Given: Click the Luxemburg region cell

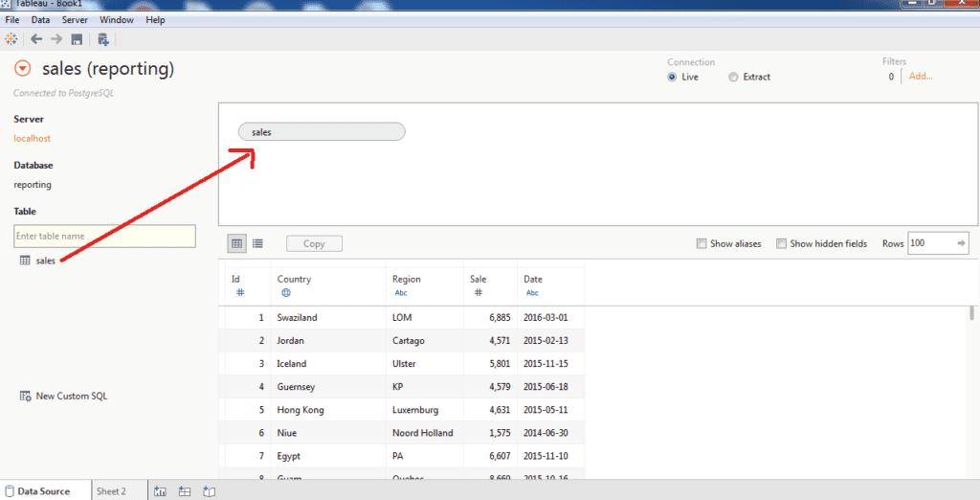Looking at the screenshot, I should 424,410.
